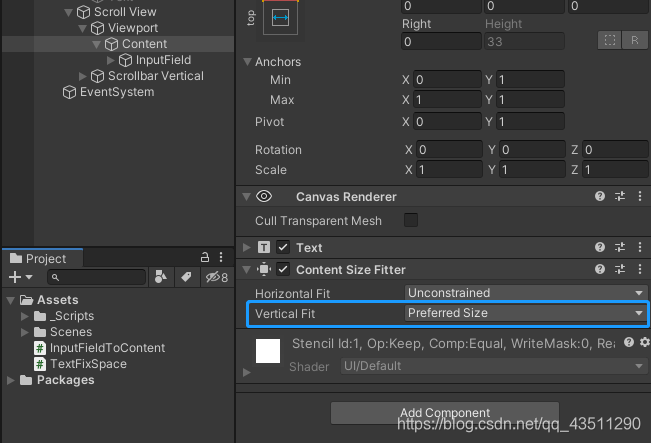Viewport: 651px width, 443px height.
Task: Expand the material foldout arrow
Action: tap(247, 372)
